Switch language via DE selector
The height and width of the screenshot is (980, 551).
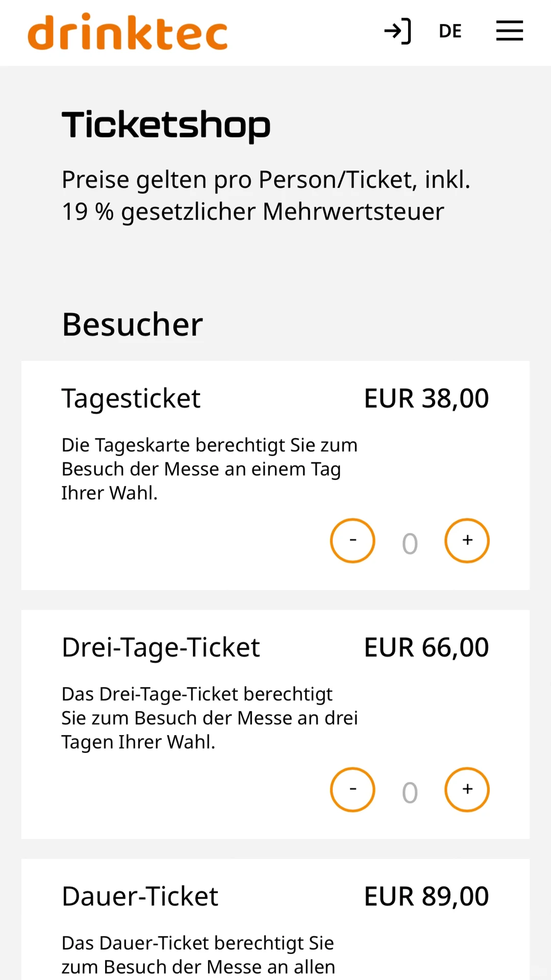click(450, 31)
